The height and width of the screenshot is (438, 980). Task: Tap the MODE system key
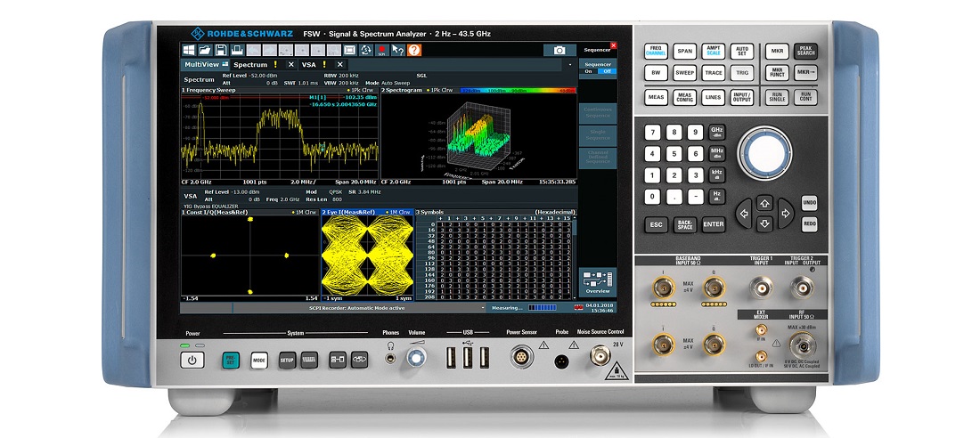[258, 360]
